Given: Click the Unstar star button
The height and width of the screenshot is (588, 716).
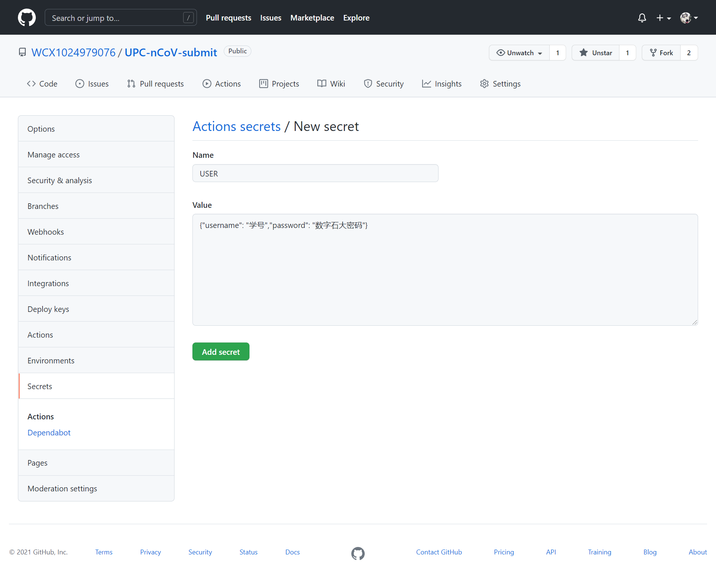Looking at the screenshot, I should tap(596, 53).
